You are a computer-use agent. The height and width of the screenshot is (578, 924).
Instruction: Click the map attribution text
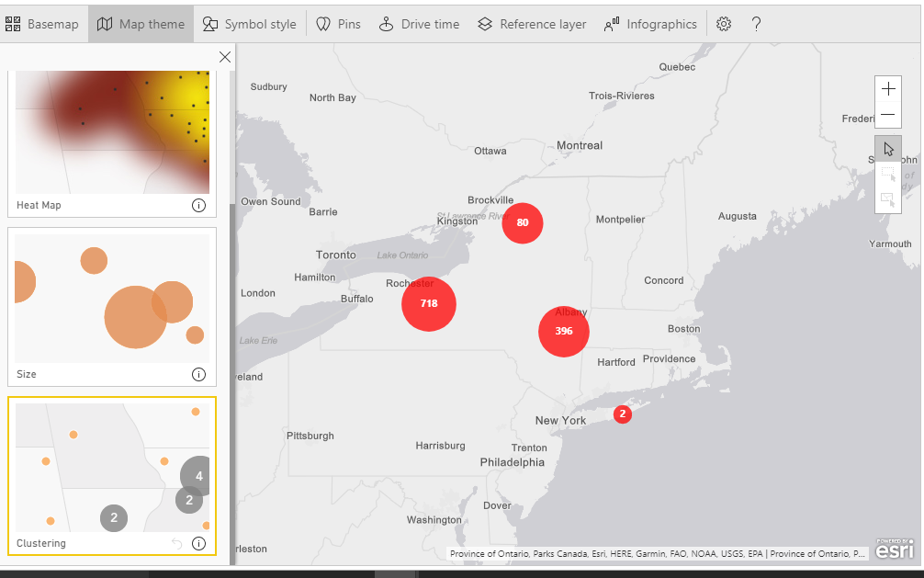(x=657, y=554)
